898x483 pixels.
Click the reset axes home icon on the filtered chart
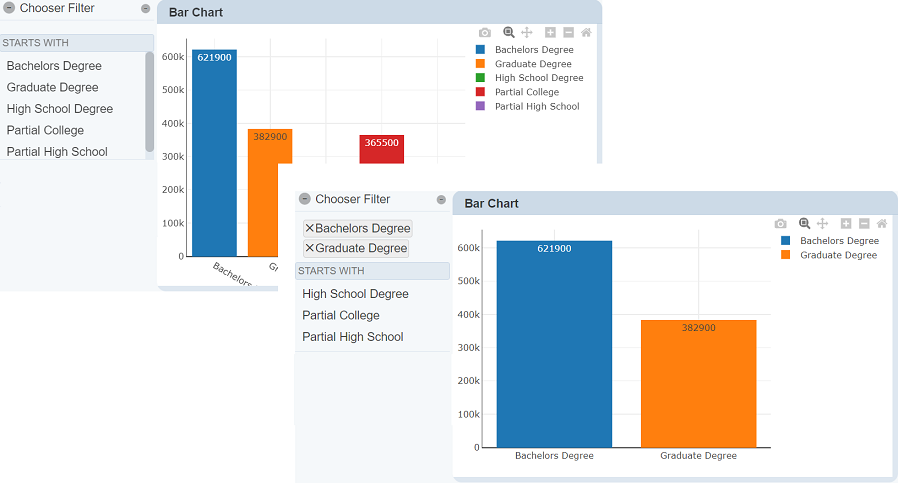pos(881,224)
